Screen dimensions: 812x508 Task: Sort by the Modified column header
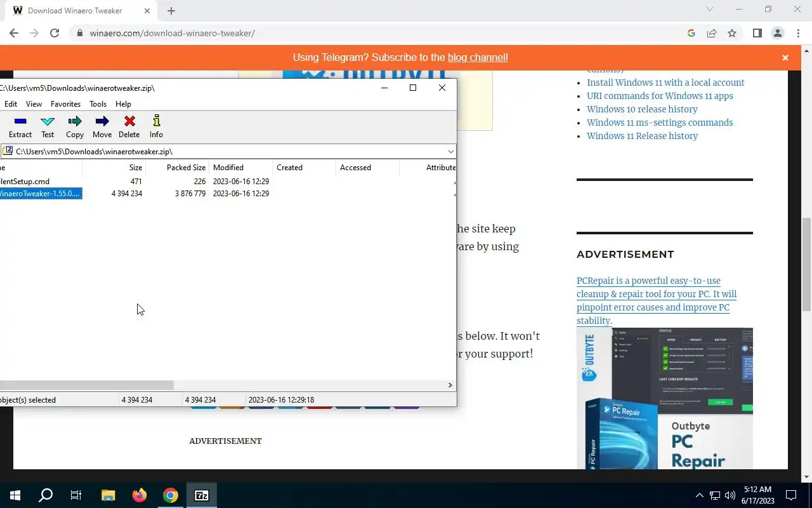pos(241,168)
